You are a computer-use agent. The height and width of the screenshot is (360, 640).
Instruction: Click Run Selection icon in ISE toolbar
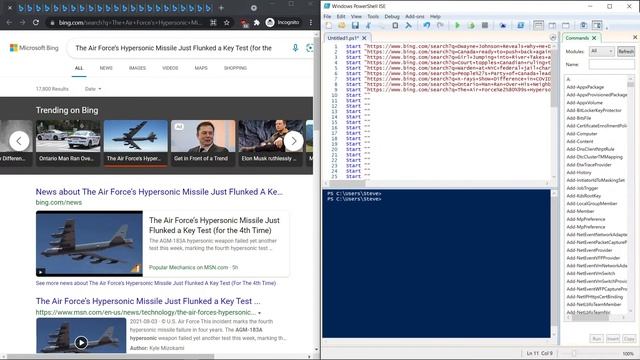coord(471,25)
